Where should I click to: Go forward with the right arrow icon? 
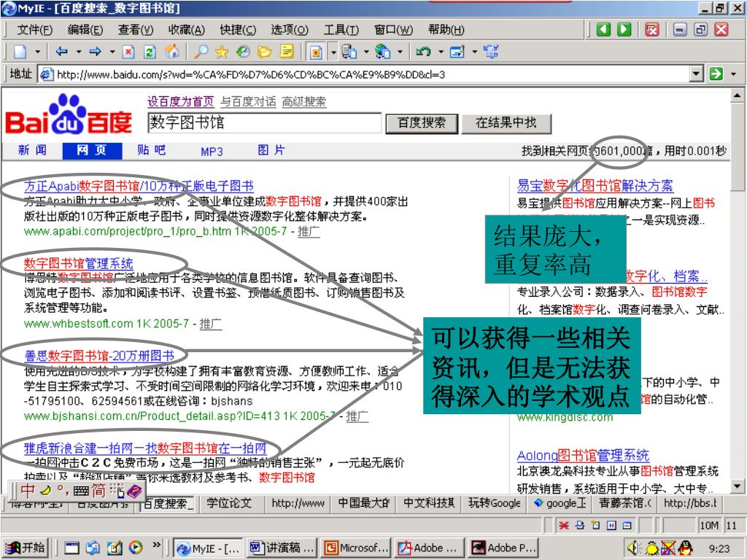click(x=96, y=52)
